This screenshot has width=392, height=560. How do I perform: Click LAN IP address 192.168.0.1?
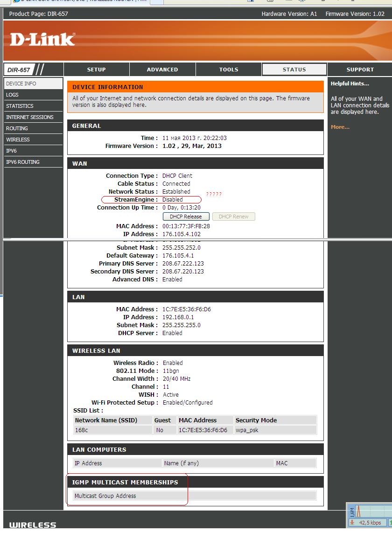(178, 317)
